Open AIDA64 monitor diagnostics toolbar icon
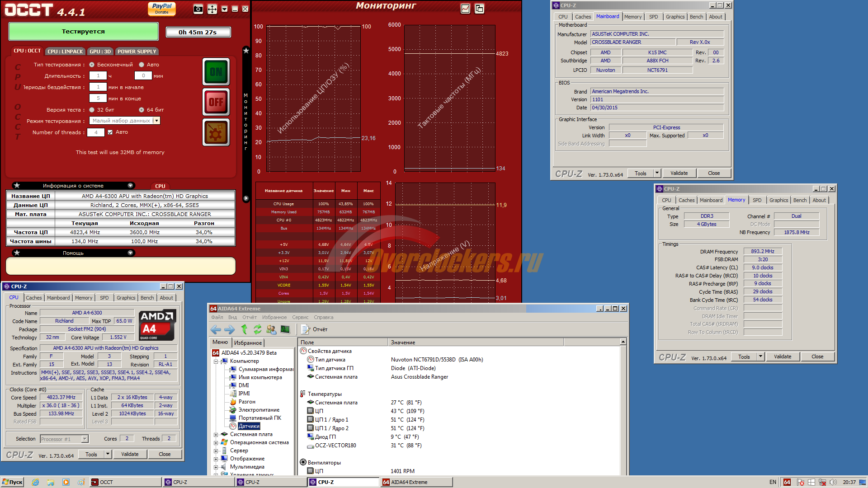868x488 pixels. [285, 329]
